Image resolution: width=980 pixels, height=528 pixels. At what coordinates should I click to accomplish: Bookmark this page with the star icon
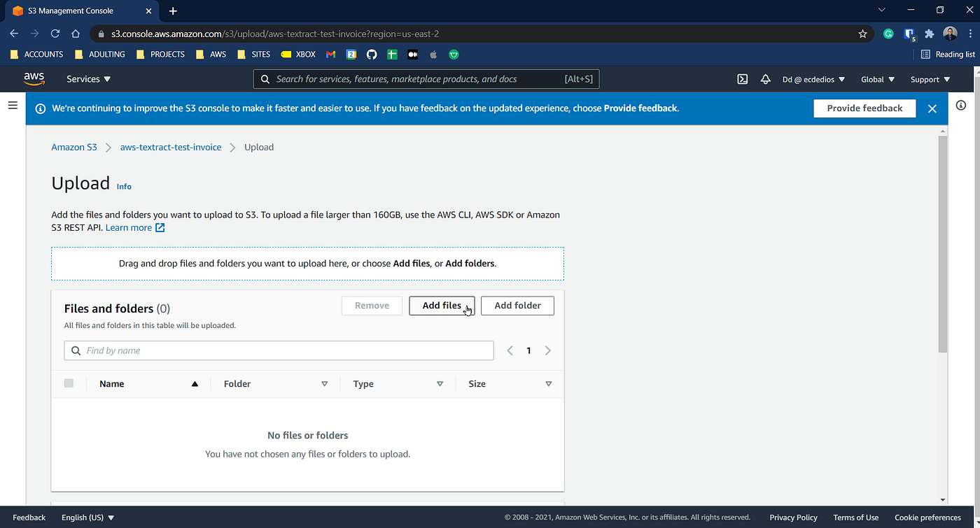862,34
